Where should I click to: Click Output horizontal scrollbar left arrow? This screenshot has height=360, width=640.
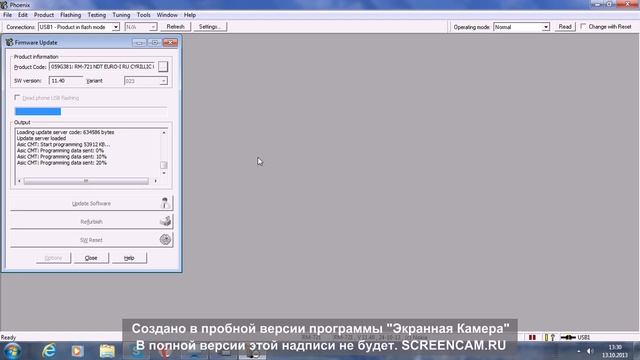coord(19,181)
